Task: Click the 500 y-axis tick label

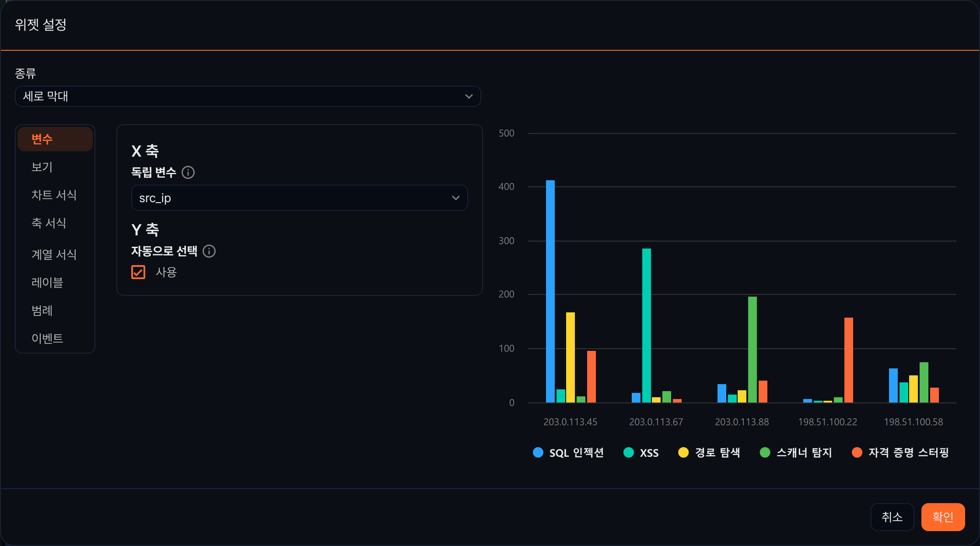Action: click(507, 133)
